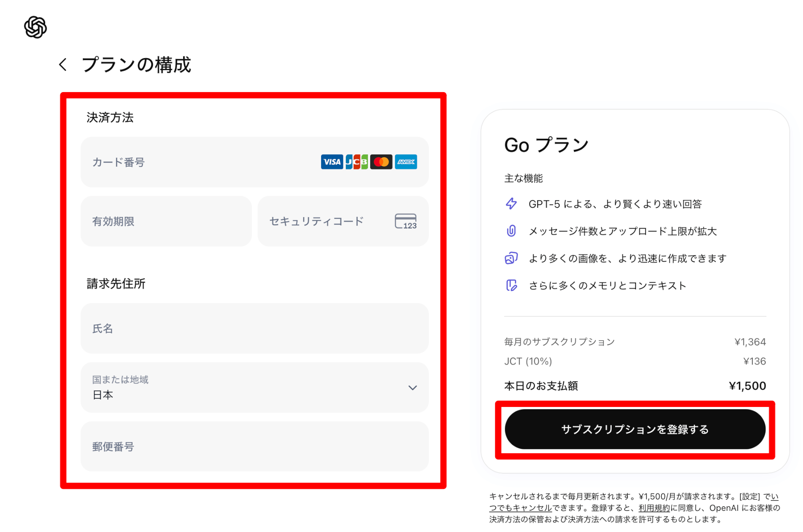803x532 pixels.
Task: Click the OpenAI logo icon
Action: (35, 27)
